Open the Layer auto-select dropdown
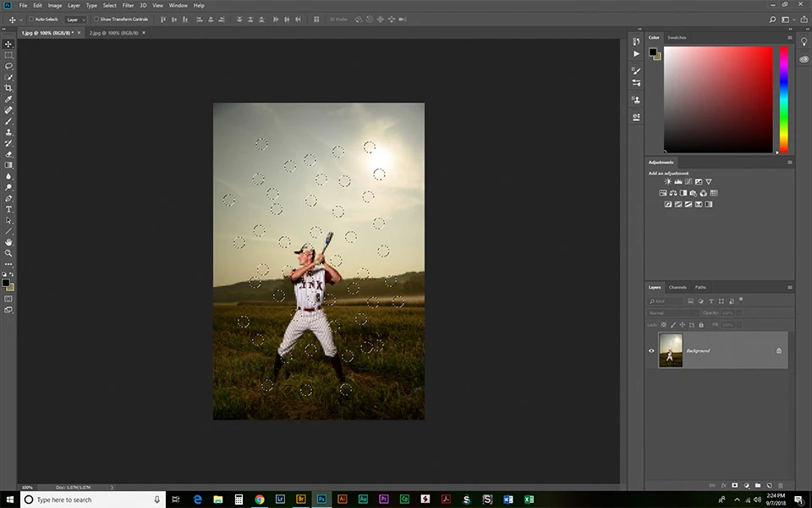Image resolution: width=812 pixels, height=508 pixels. point(75,19)
